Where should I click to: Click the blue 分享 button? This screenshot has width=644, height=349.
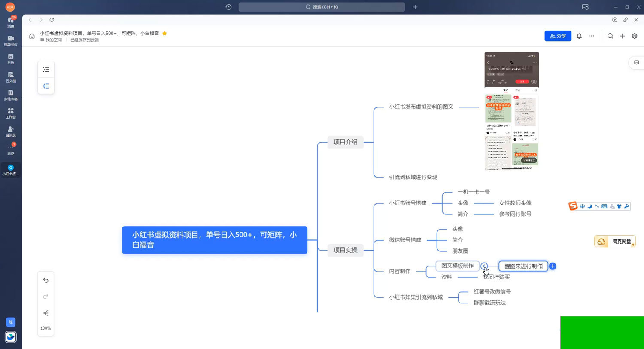[558, 36]
